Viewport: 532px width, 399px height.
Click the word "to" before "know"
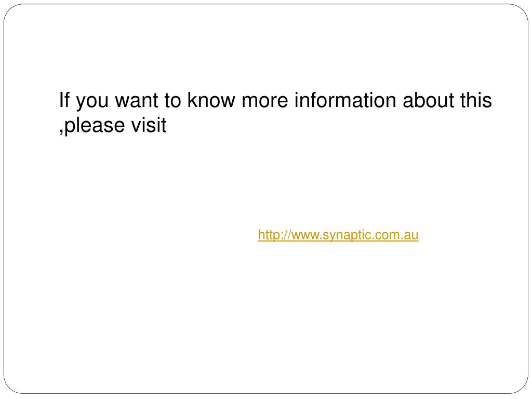[x=173, y=100]
